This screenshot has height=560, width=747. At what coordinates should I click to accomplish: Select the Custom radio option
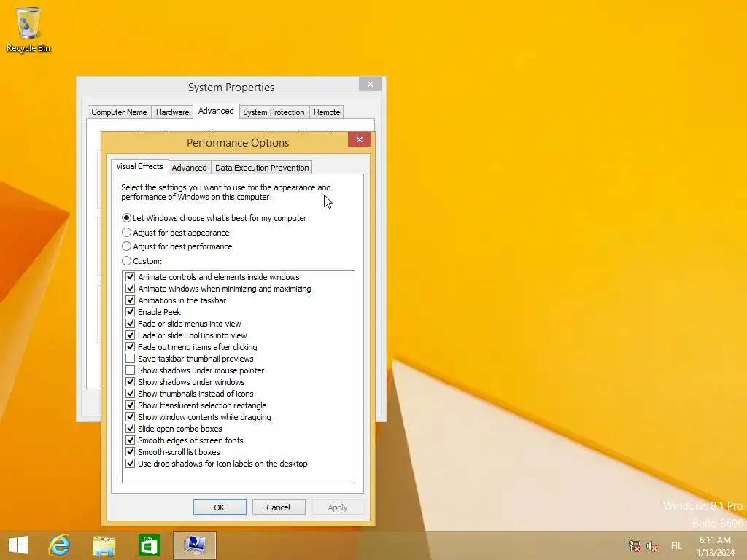tap(142, 261)
